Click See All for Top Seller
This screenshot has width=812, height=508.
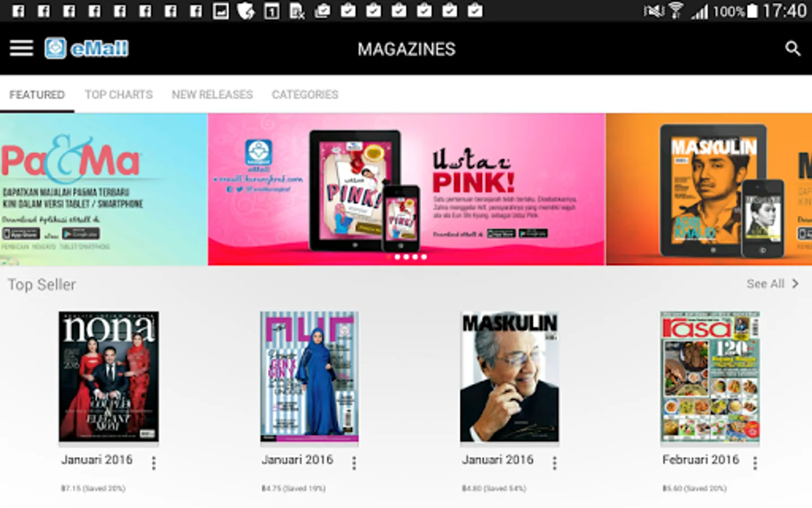[x=765, y=284]
